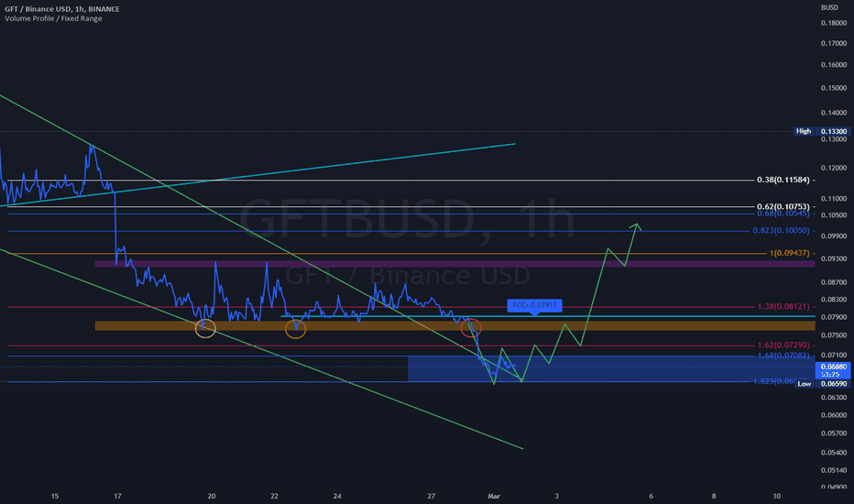Click the 17 date on the time axis

coord(117,496)
